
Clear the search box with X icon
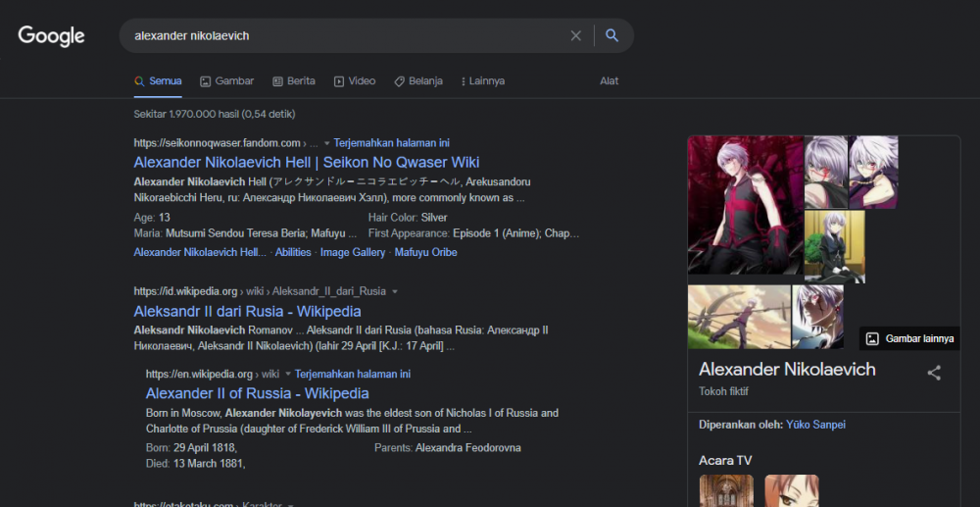point(575,36)
